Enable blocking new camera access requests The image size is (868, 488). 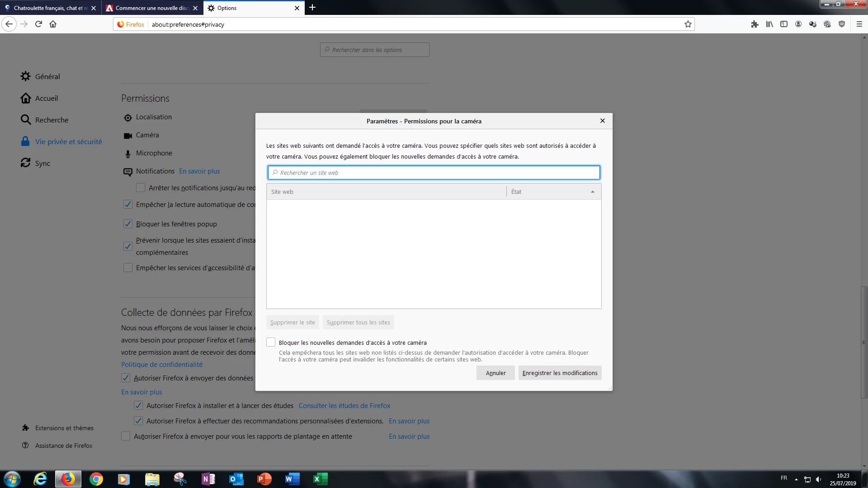click(271, 343)
